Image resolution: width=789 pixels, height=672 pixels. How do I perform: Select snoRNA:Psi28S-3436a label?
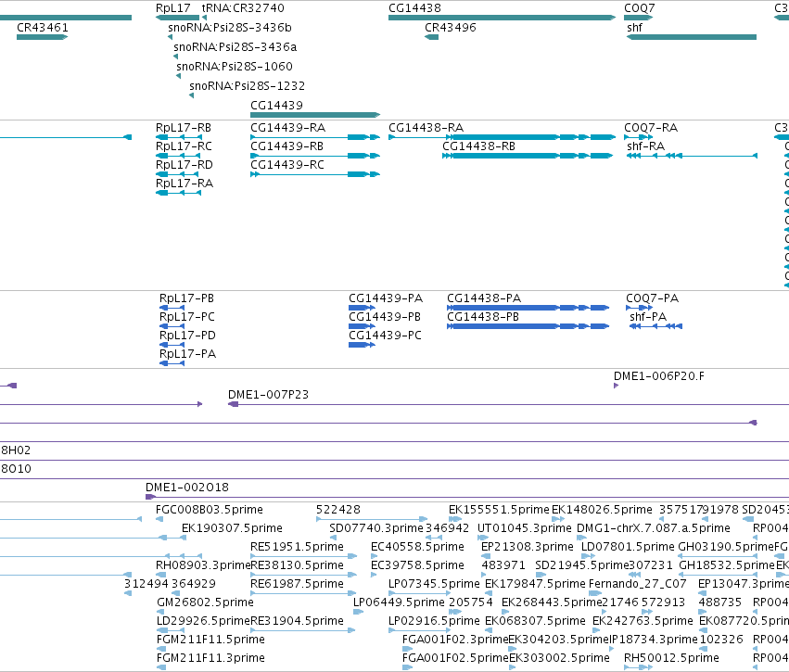pyautogui.click(x=235, y=47)
